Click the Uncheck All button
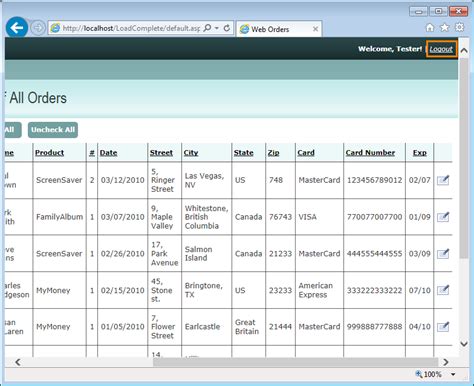Screen dimensions: 474x386 click(53, 130)
